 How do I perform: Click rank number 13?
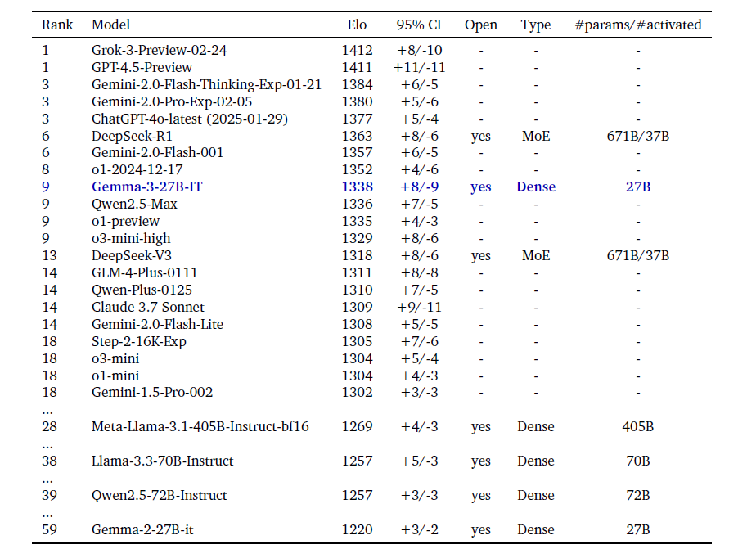pos(49,255)
